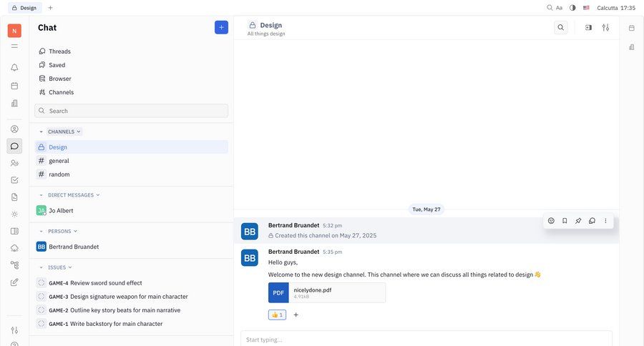The width and height of the screenshot is (644, 346).
Task: Open notifications bell in left sidebar
Action: point(14,67)
